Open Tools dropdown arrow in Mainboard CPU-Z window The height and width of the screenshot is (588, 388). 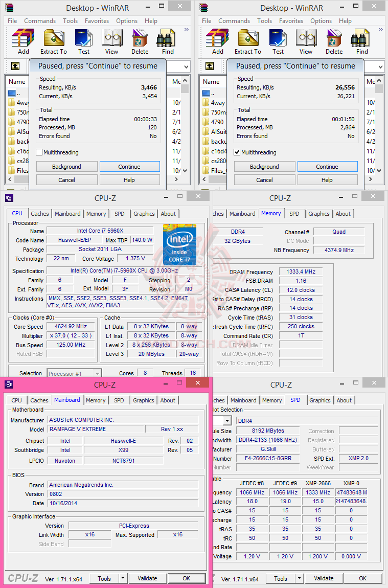[x=123, y=578]
